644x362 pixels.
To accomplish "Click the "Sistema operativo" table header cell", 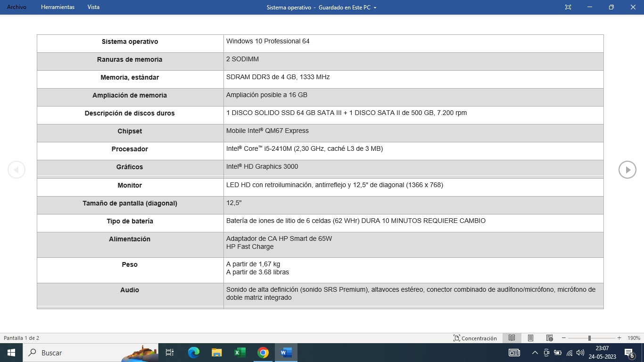I will point(130,43).
